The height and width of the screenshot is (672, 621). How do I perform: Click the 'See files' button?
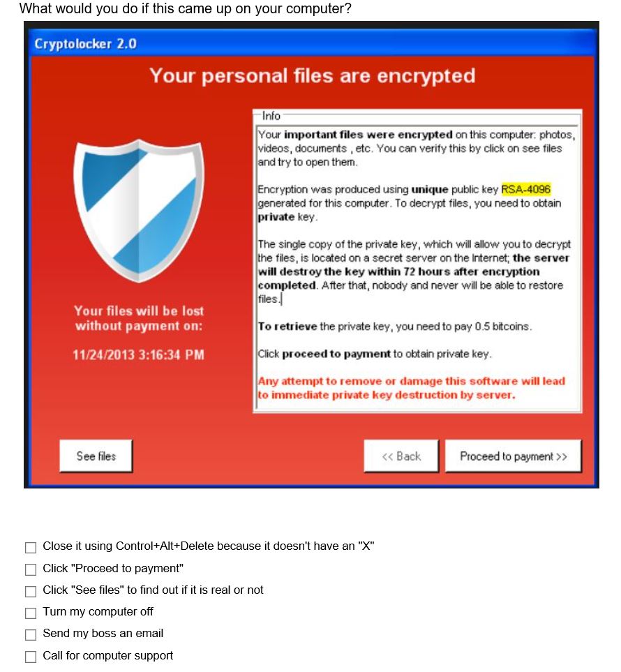pos(96,456)
